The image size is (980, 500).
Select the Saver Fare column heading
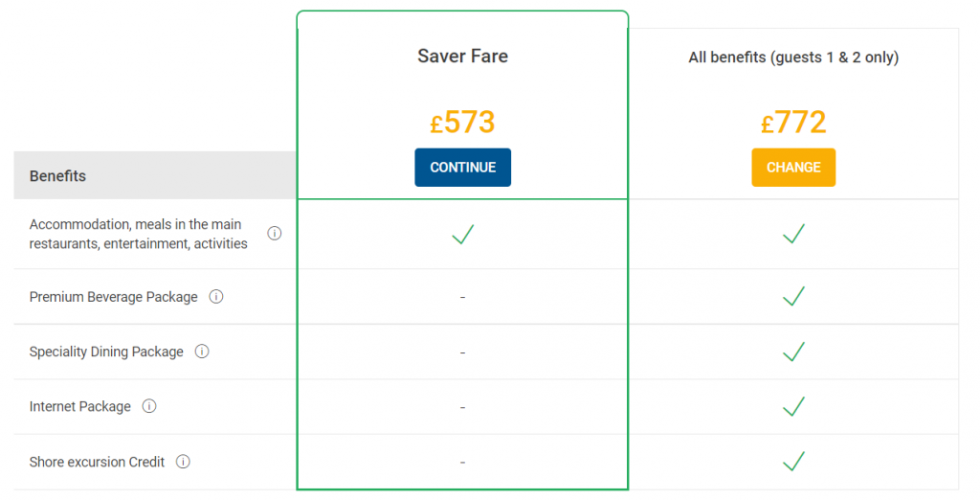(x=462, y=57)
